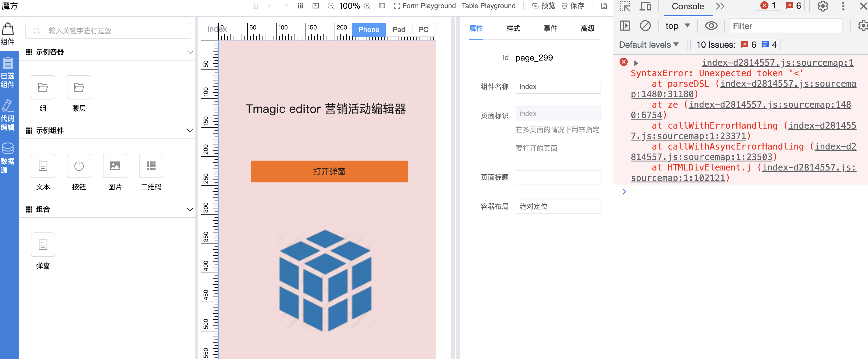868x359 pixels.
Task: Click the document source icon in top toolbar
Action: click(604, 6)
